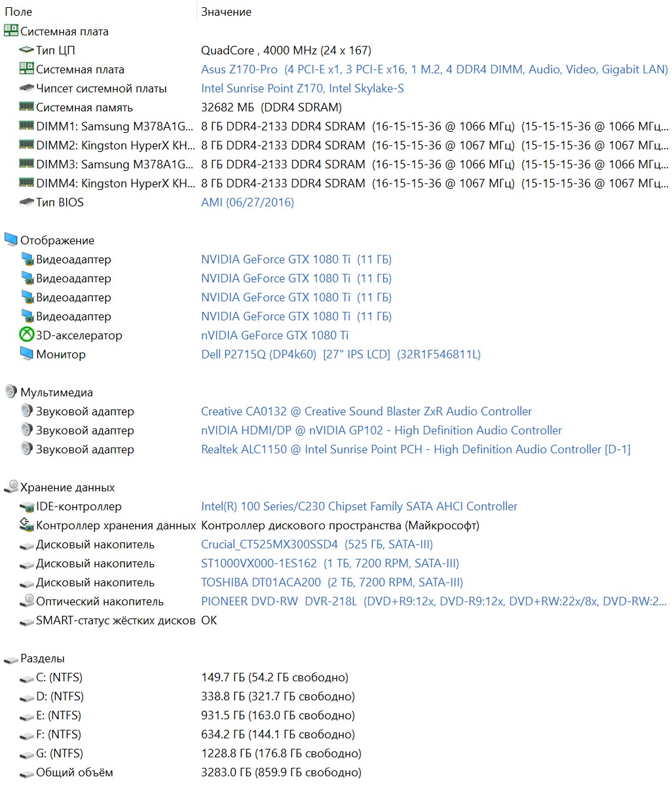Screen dimensions: 672x794
Task: Select the Отображение group label
Action: (x=57, y=240)
